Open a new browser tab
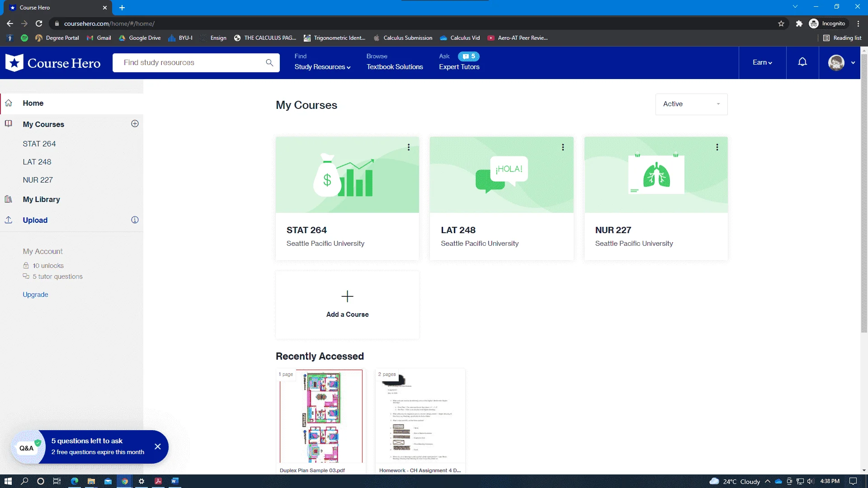The width and height of the screenshot is (868, 488). coord(122,8)
